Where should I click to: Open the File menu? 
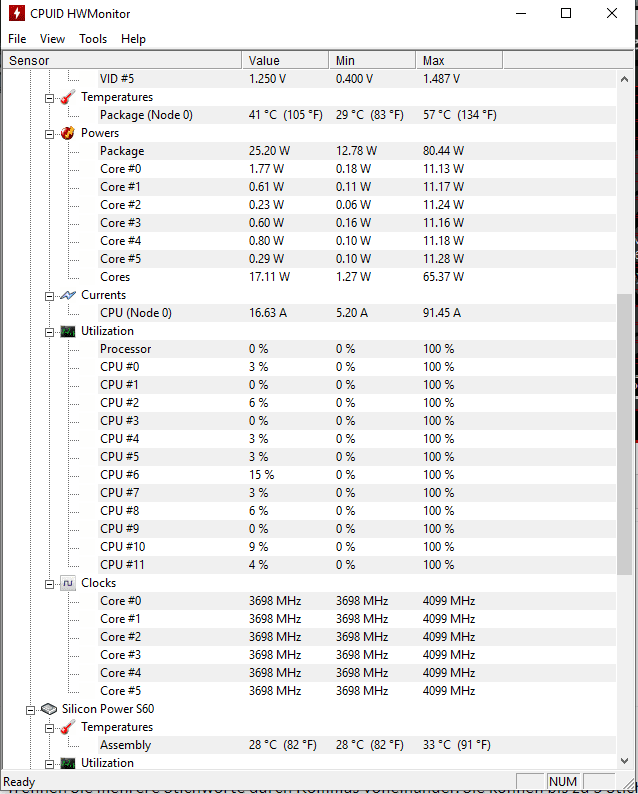click(x=17, y=39)
